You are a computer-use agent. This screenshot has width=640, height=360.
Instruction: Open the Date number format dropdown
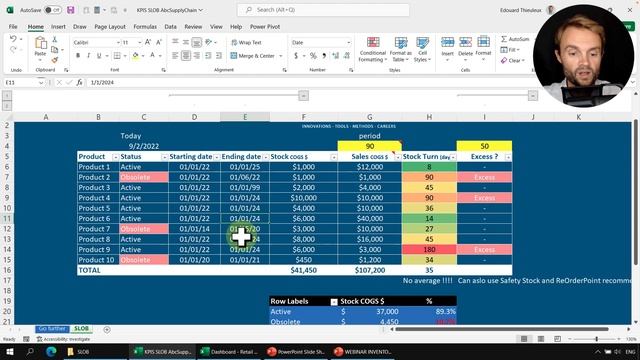click(348, 42)
